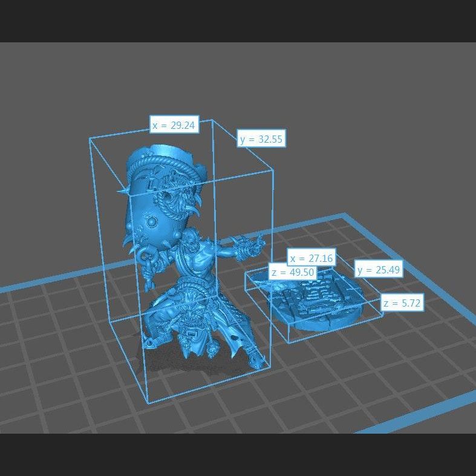
Task: Click the figure's outstretched pointing hand
Action: pos(253,244)
